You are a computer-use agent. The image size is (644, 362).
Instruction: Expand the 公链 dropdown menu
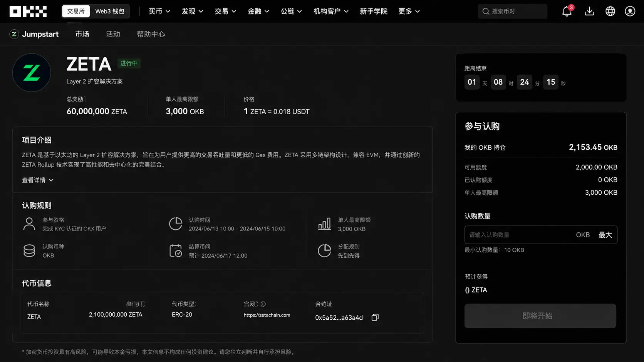(x=291, y=11)
